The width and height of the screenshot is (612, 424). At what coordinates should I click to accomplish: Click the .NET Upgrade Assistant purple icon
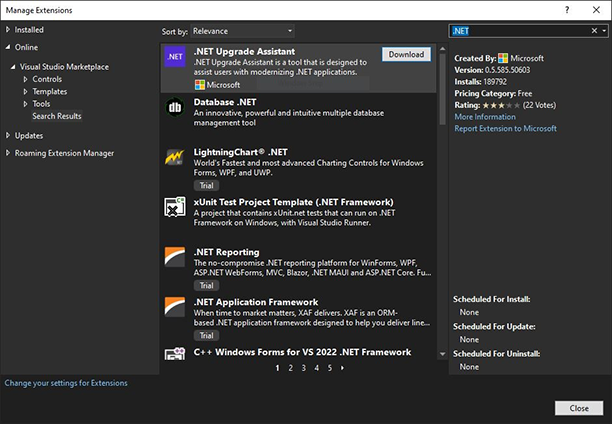[x=175, y=57]
